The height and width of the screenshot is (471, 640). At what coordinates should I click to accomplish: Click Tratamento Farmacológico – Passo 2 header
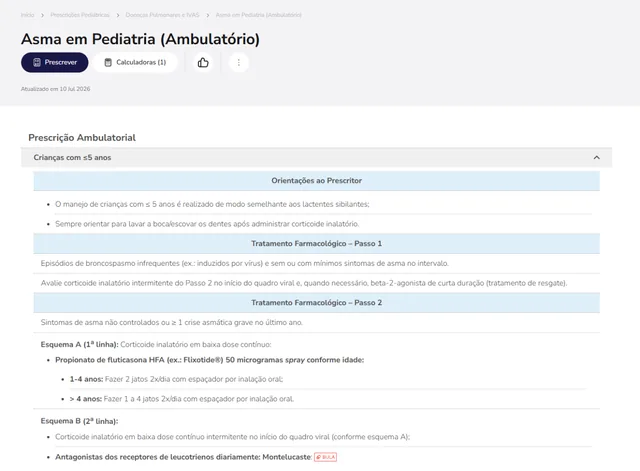click(316, 303)
